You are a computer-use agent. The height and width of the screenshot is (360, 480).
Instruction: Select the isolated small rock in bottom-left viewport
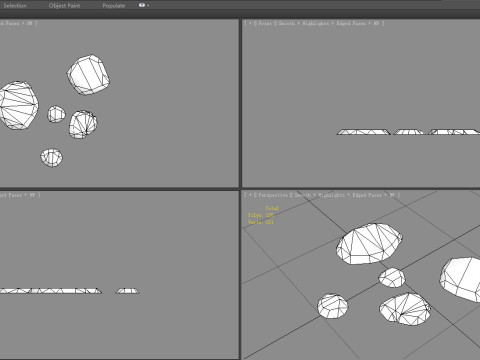127,291
